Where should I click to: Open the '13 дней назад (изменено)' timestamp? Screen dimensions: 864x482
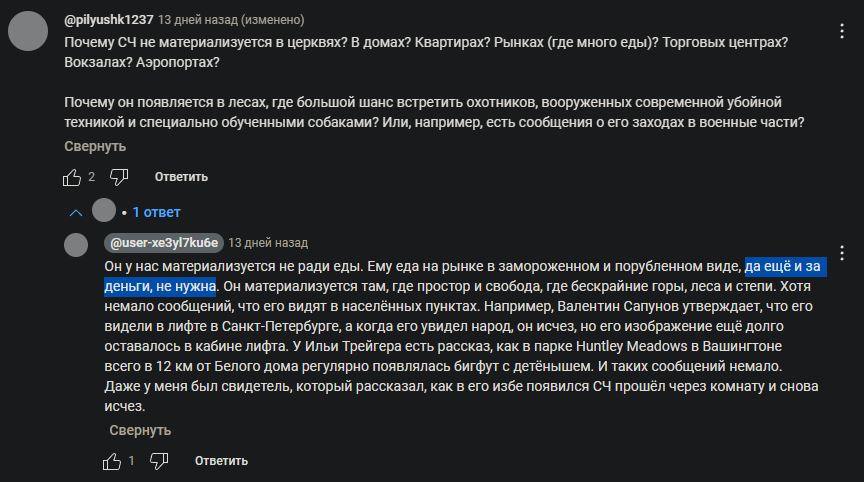231,20
